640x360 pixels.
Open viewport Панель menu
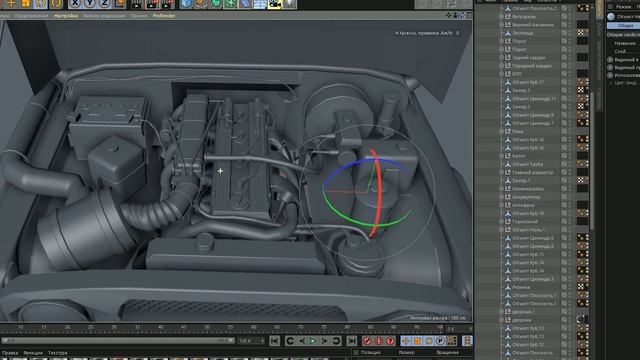point(139,16)
